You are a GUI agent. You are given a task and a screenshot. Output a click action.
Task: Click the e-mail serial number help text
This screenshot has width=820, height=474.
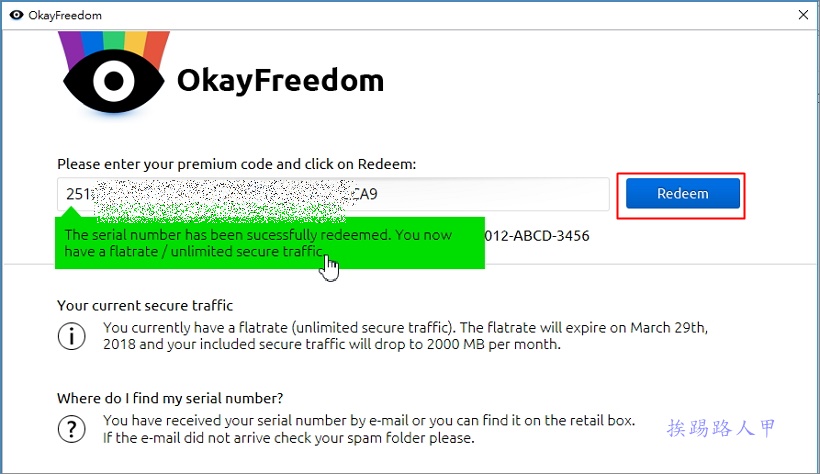pyautogui.click(x=369, y=429)
